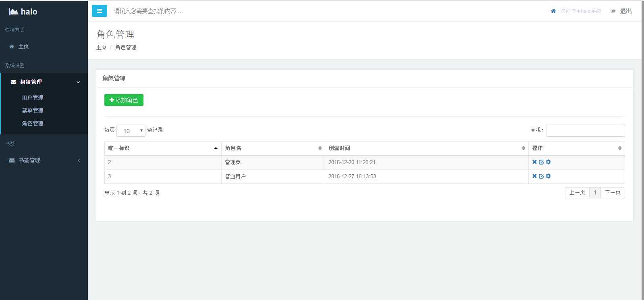Click the halo logo icon

click(x=14, y=12)
